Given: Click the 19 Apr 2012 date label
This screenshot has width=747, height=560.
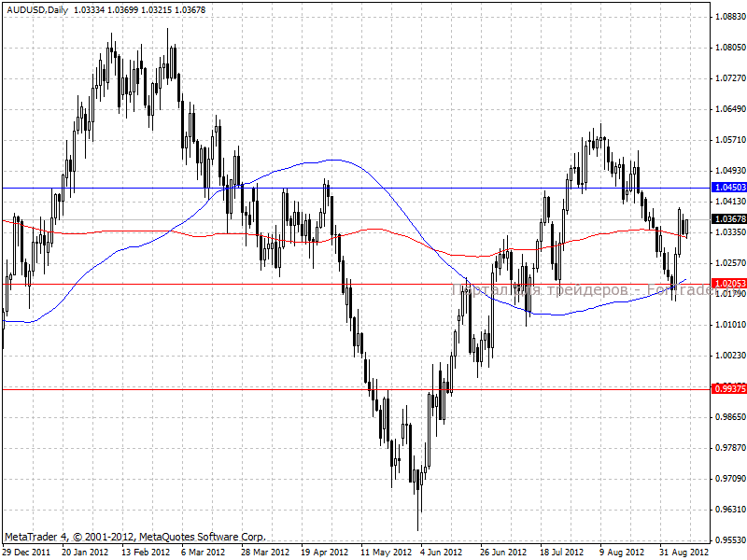Looking at the screenshot, I should (324, 553).
